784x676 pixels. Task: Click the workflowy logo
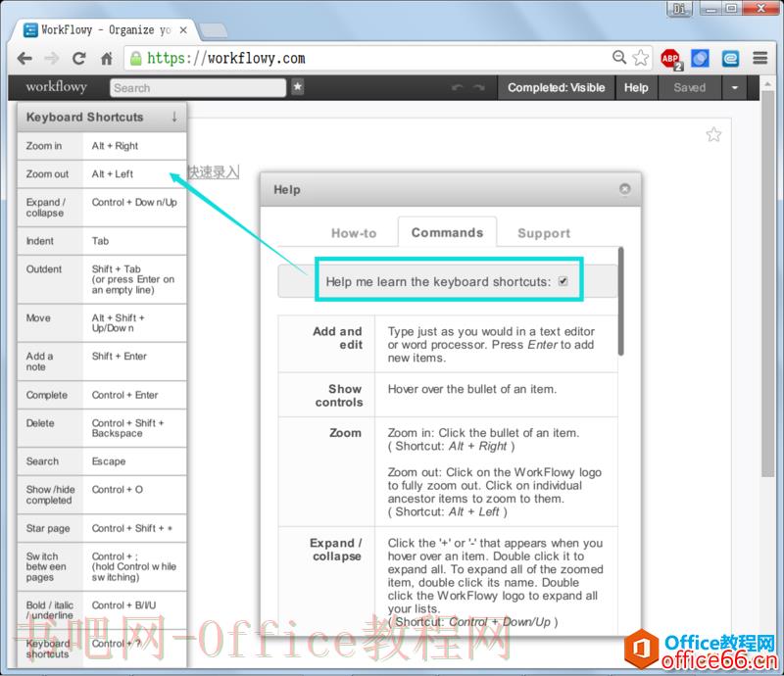(57, 87)
